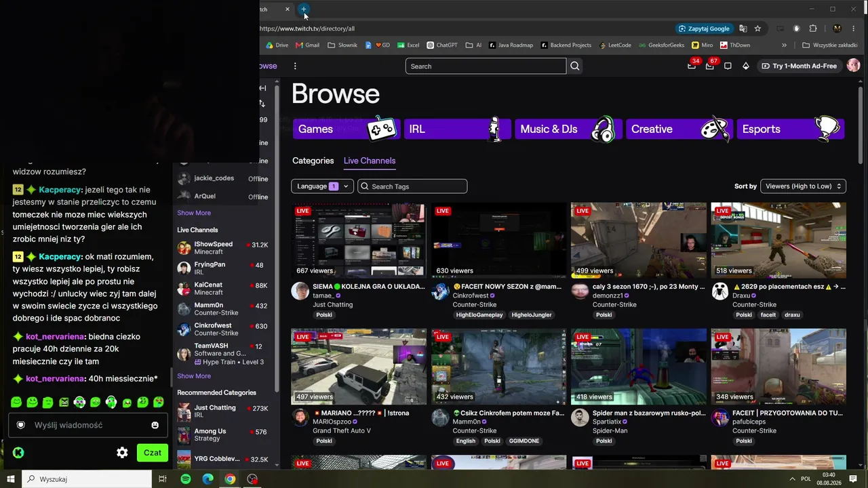The image size is (868, 488).
Task: Open chat settings gear icon
Action: pyautogui.click(x=122, y=453)
